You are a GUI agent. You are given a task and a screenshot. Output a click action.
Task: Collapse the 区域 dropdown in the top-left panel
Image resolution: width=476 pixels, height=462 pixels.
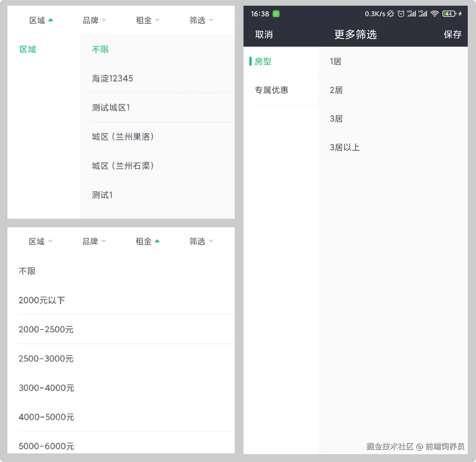coord(41,20)
